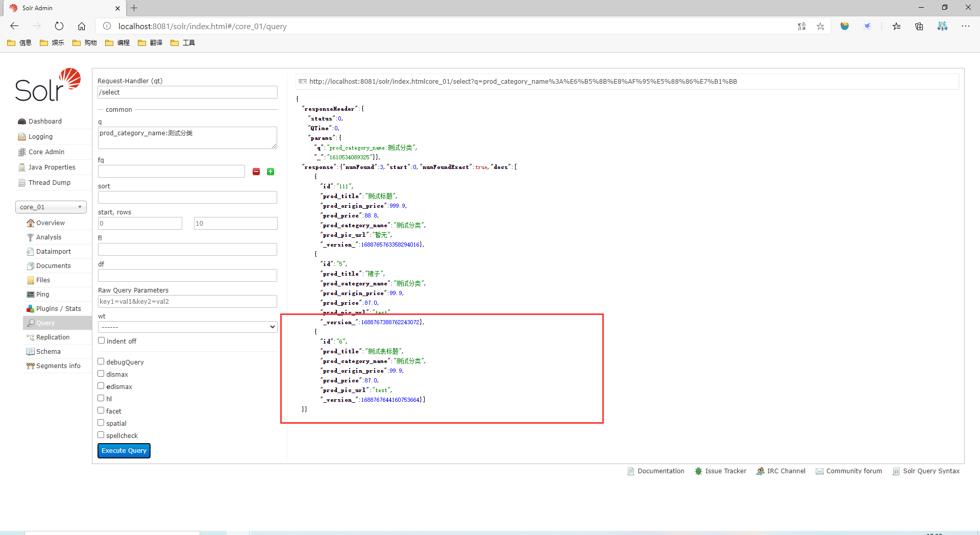Open the core Overview page
The image size is (980, 535).
pos(50,223)
